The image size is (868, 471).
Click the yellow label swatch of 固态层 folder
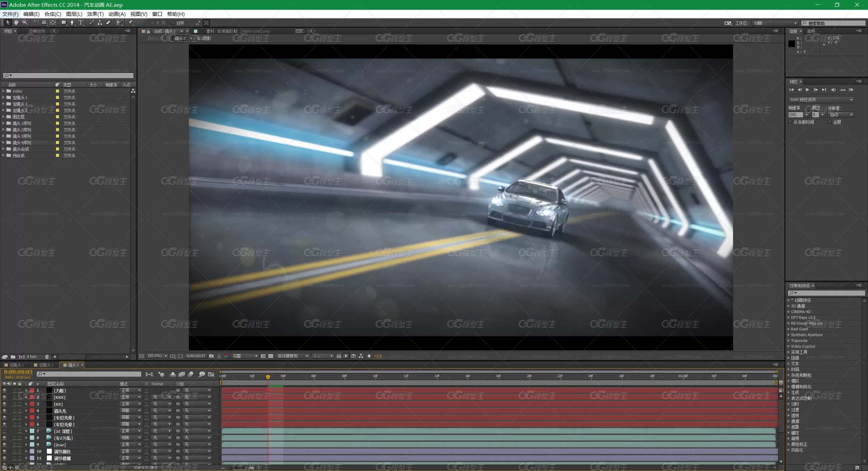57,117
